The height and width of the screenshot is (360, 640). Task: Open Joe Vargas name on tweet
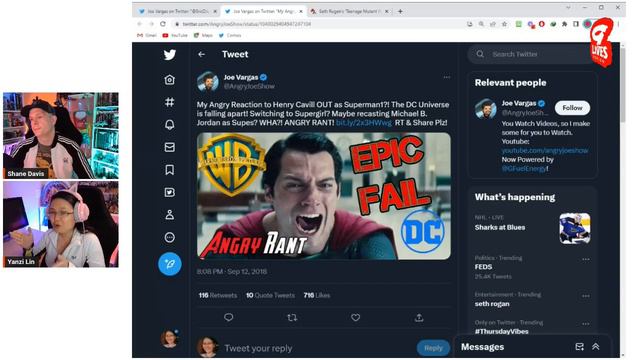click(241, 77)
